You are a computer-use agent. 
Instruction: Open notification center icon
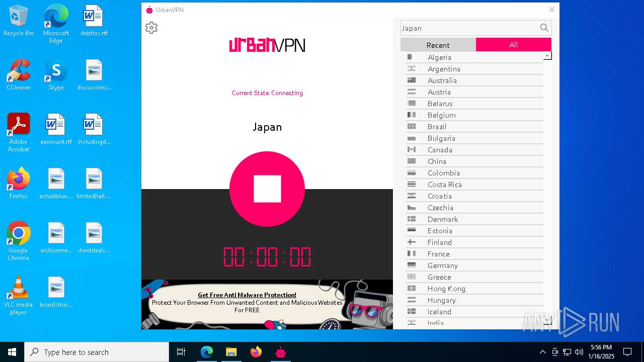click(627, 352)
